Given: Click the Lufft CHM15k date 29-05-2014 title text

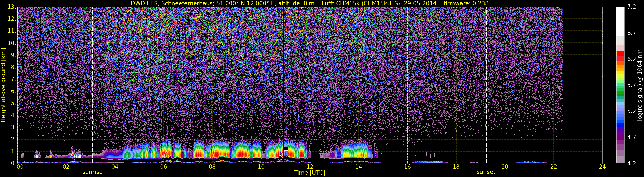Looking at the screenshot, I should pos(379,3).
